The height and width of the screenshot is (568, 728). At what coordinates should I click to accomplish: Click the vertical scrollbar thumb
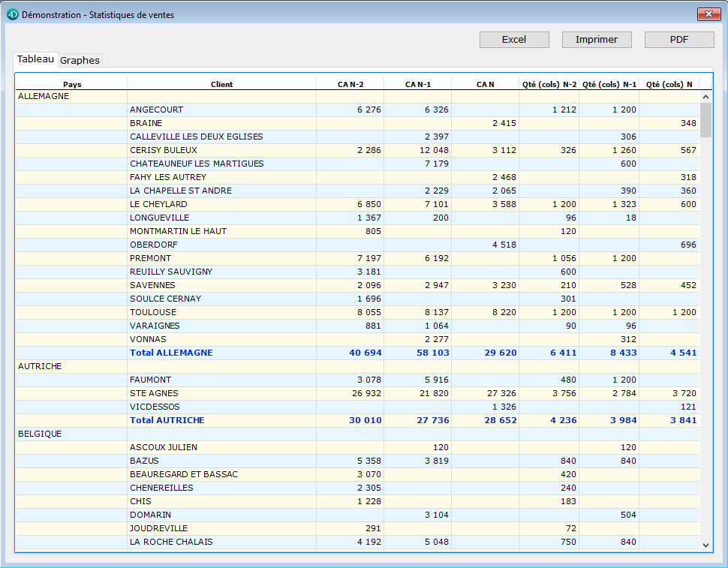point(705,120)
